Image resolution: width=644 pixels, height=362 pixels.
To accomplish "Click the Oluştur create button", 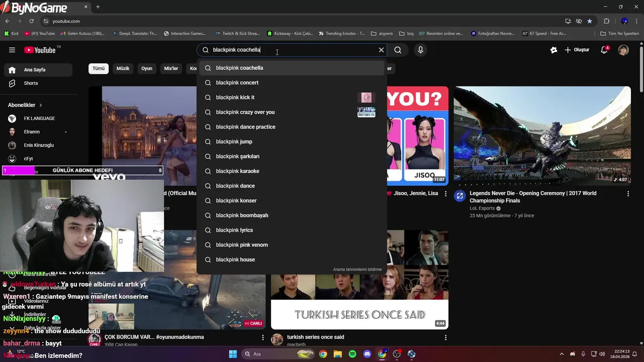I will point(577,50).
